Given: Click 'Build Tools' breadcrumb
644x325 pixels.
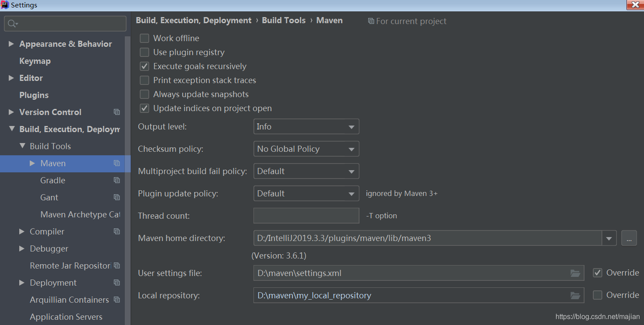Looking at the screenshot, I should click(x=284, y=21).
